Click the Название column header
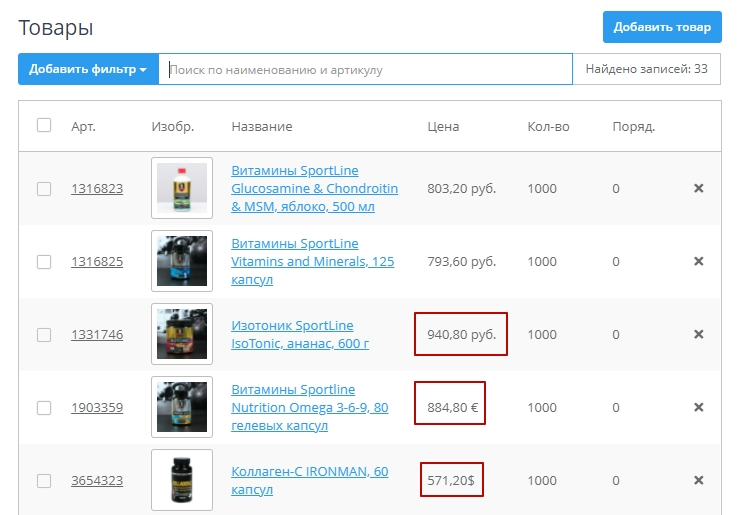Viewport: 740px width, 515px height. pos(262,127)
